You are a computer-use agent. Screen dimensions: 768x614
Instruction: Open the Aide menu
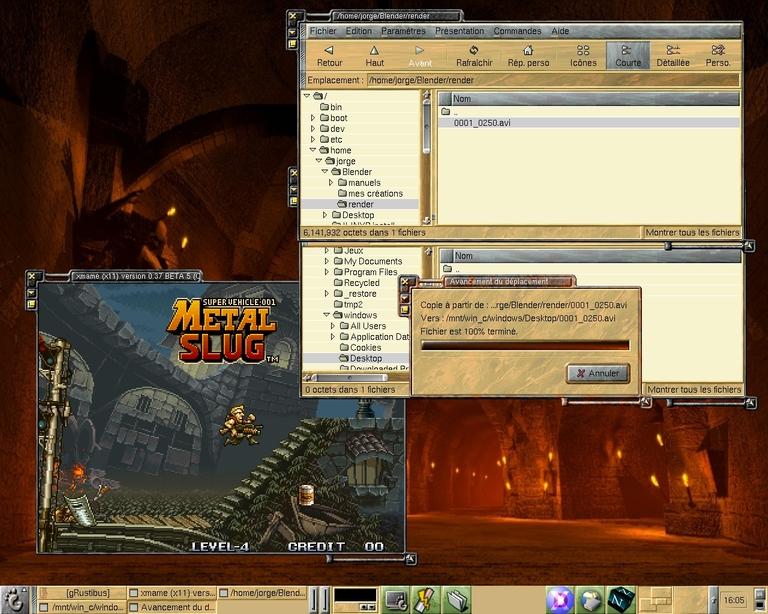pyautogui.click(x=560, y=31)
